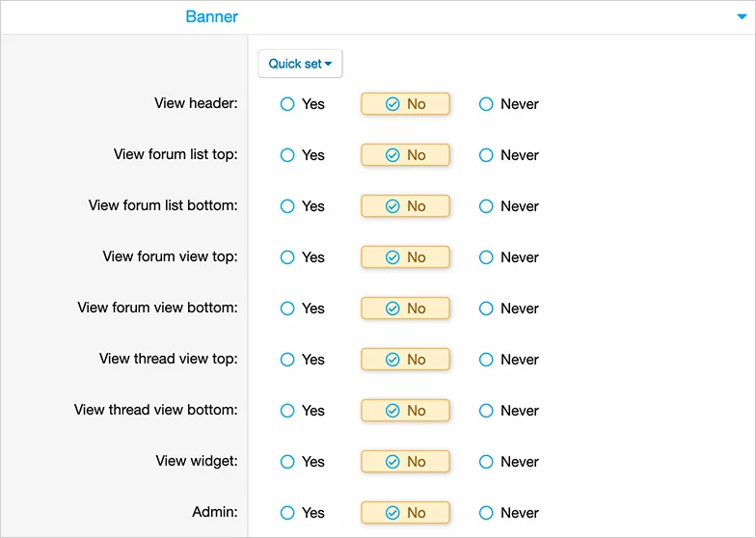Set Admin permission to Never
The width and height of the screenshot is (756, 538).
tap(486, 513)
